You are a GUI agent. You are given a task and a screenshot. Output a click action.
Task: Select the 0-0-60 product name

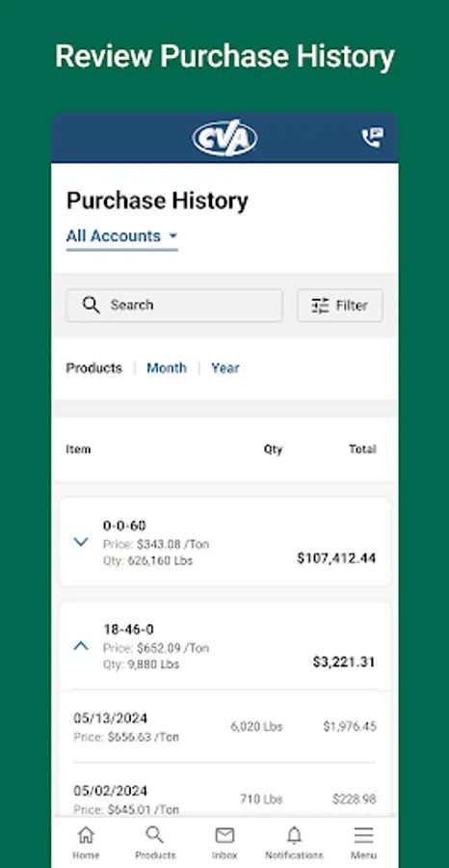[124, 526]
